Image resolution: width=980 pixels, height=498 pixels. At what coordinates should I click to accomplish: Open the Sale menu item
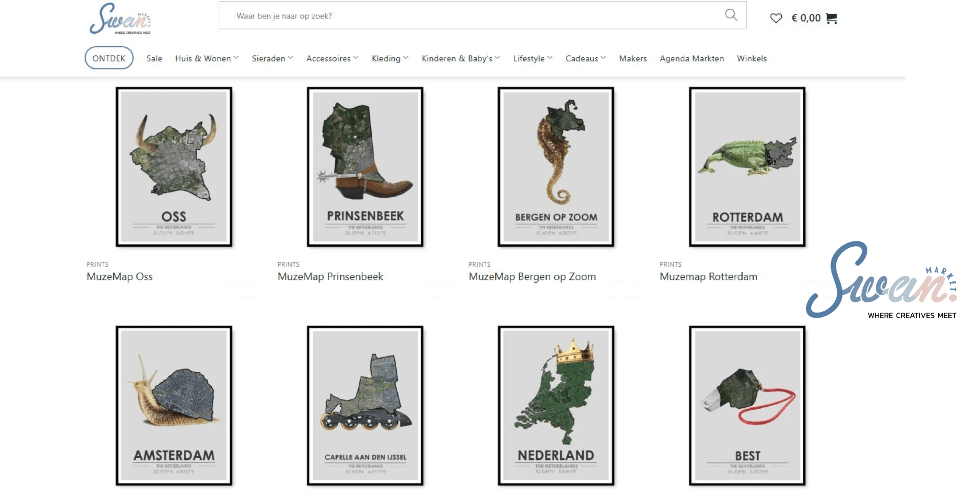pos(154,59)
